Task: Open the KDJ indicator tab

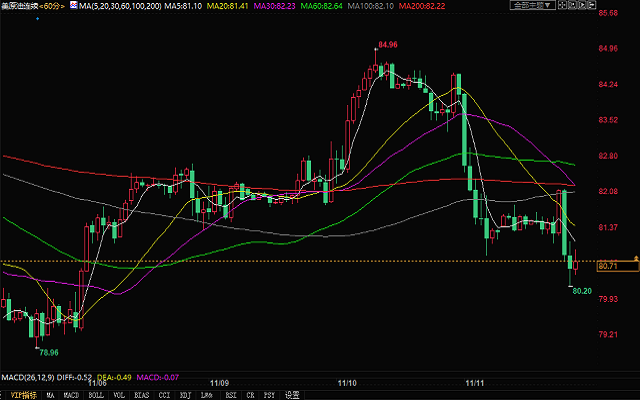Action: pos(187,395)
